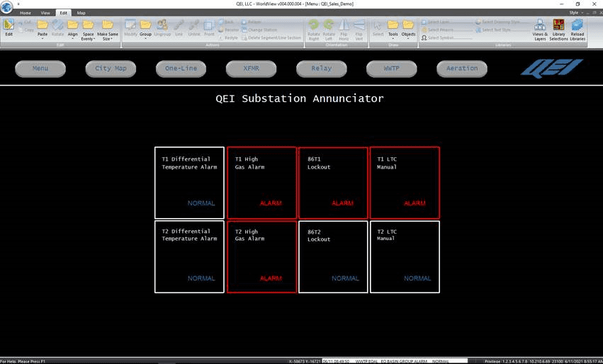This screenshot has width=603, height=364.
Task: Click the One-Line navigation button
Action: coord(181,69)
